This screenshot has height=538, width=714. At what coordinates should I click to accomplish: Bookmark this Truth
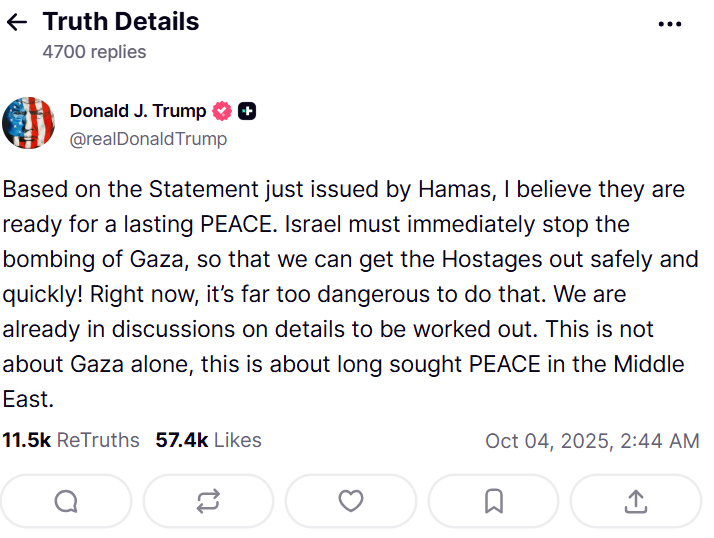[x=493, y=502]
